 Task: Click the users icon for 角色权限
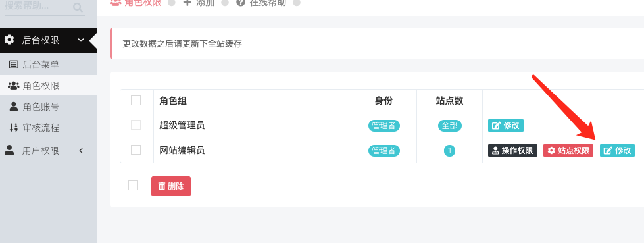[14, 86]
